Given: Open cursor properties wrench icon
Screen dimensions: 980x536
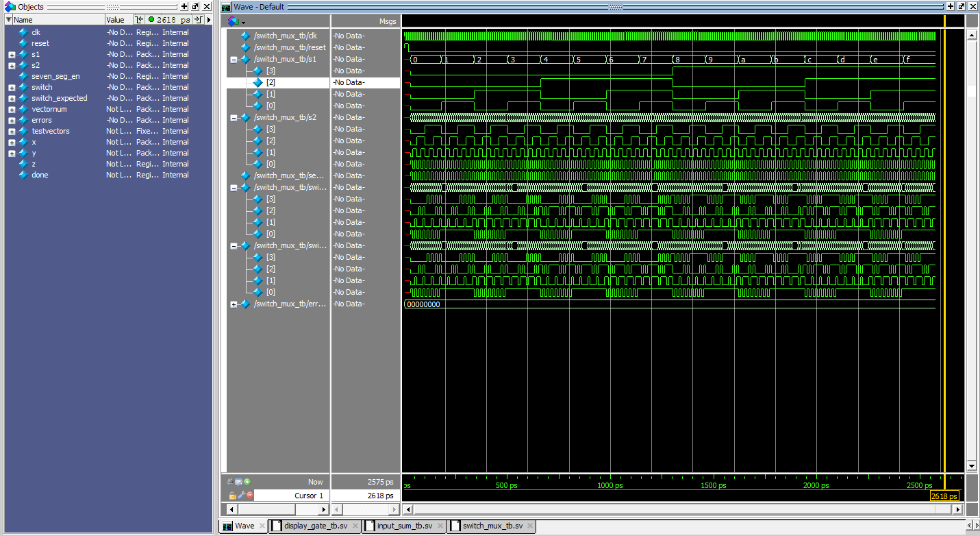Looking at the screenshot, I should [x=241, y=495].
